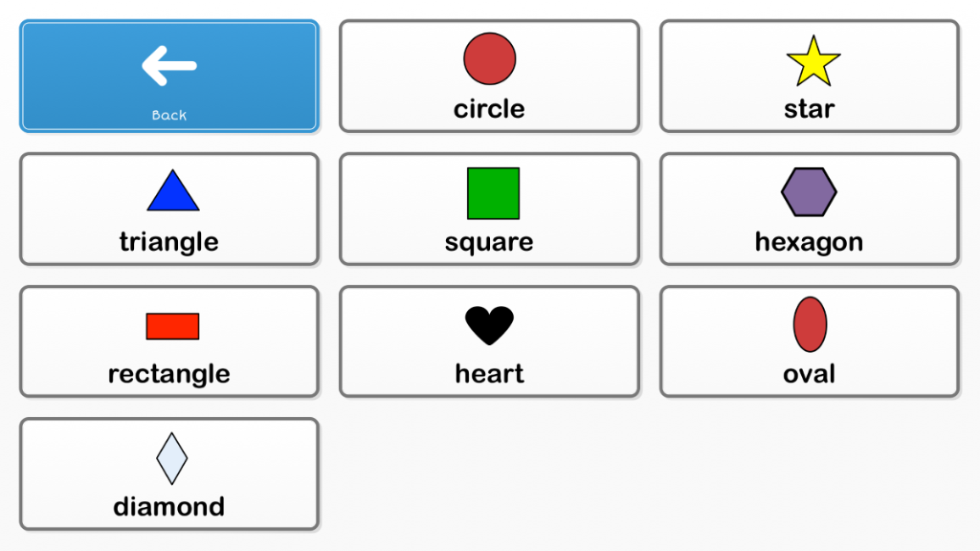
Task: Tap the black heart icon
Action: (x=489, y=325)
